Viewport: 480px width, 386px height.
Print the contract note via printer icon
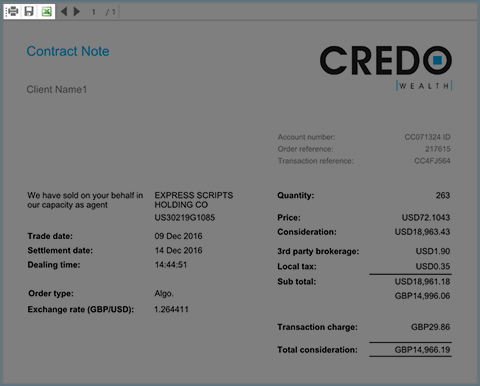12,12
